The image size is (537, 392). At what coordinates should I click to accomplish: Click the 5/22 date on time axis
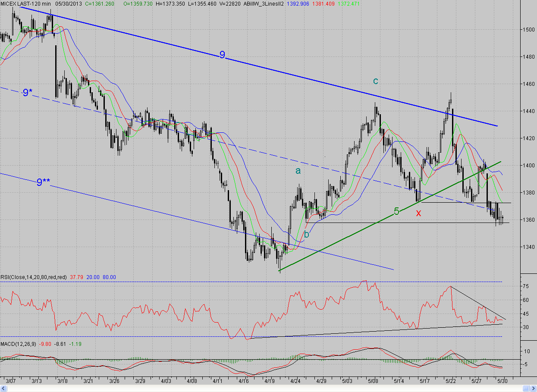click(x=451, y=381)
